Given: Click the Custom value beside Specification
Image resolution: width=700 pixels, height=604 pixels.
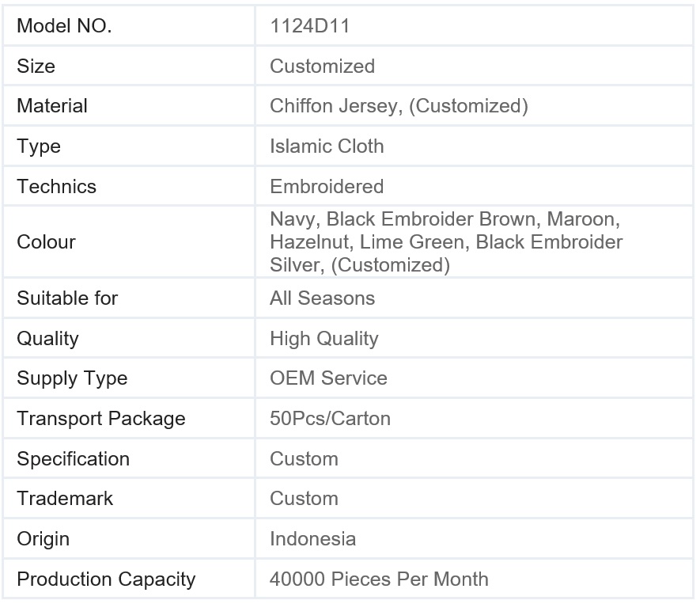Looking at the screenshot, I should (304, 459).
